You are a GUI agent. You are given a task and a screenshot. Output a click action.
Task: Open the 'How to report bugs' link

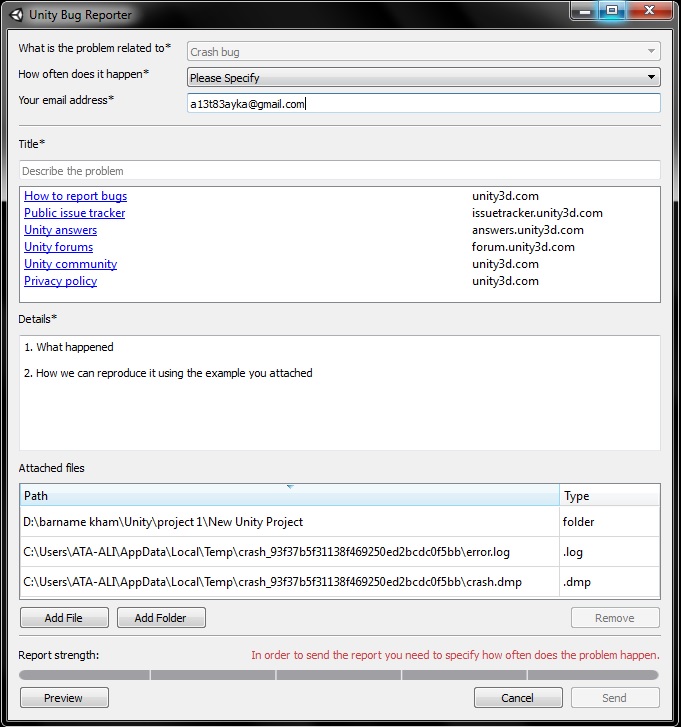pyautogui.click(x=76, y=196)
